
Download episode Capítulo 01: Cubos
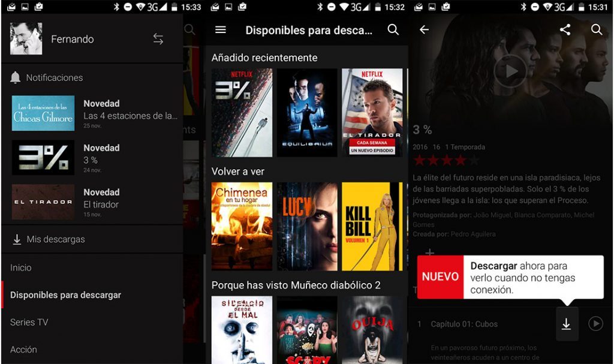point(567,324)
